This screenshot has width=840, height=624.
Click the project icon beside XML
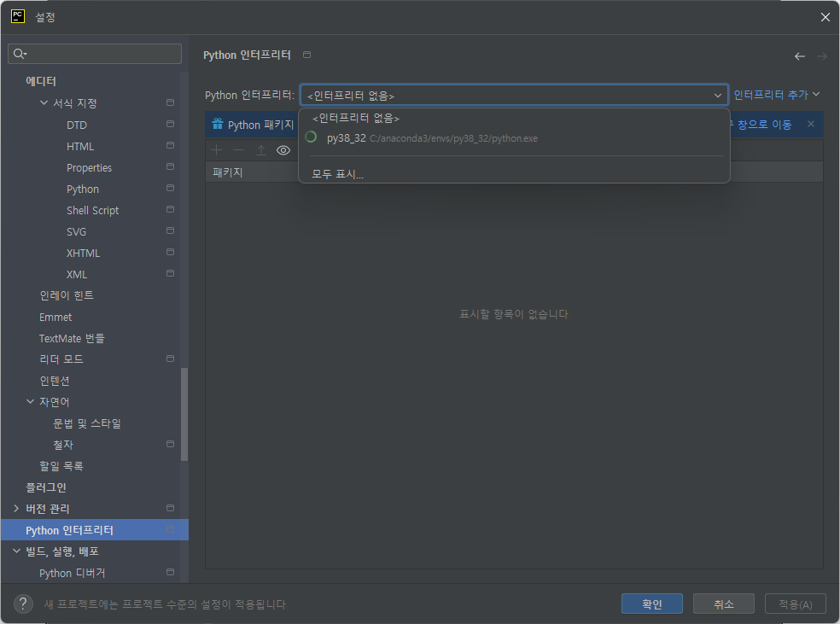point(171,273)
